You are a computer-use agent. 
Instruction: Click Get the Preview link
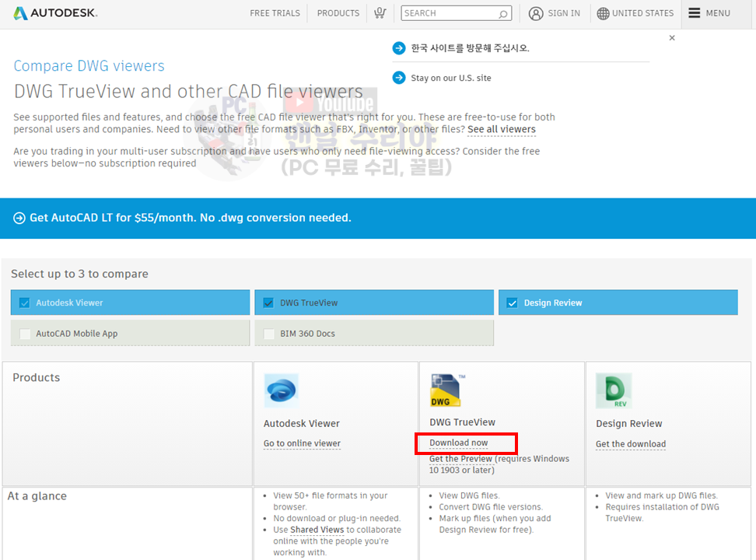coord(460,459)
